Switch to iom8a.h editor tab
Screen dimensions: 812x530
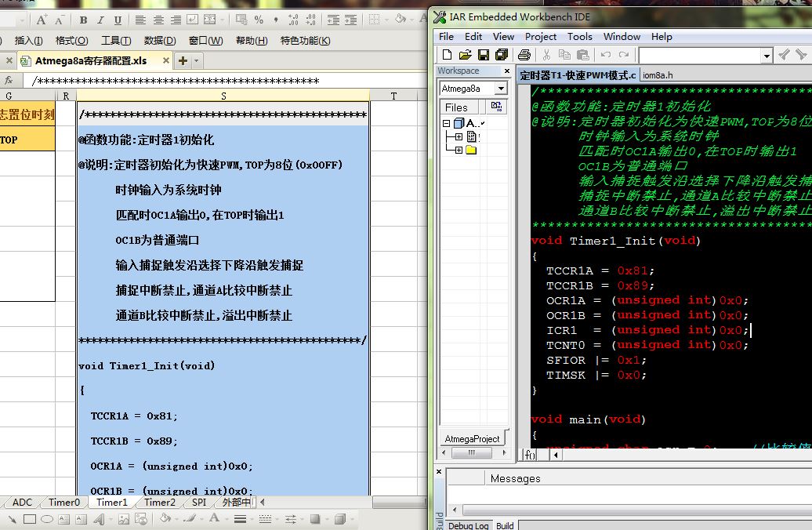658,75
